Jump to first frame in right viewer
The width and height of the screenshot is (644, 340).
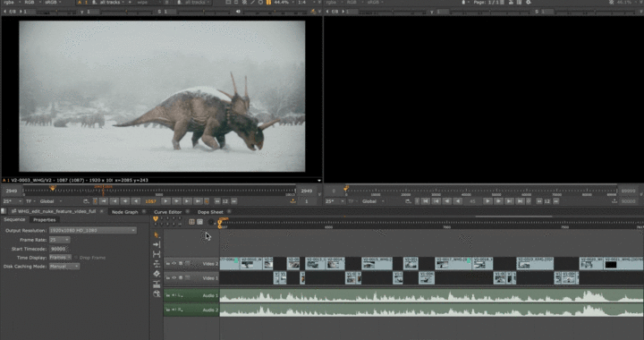[426, 201]
